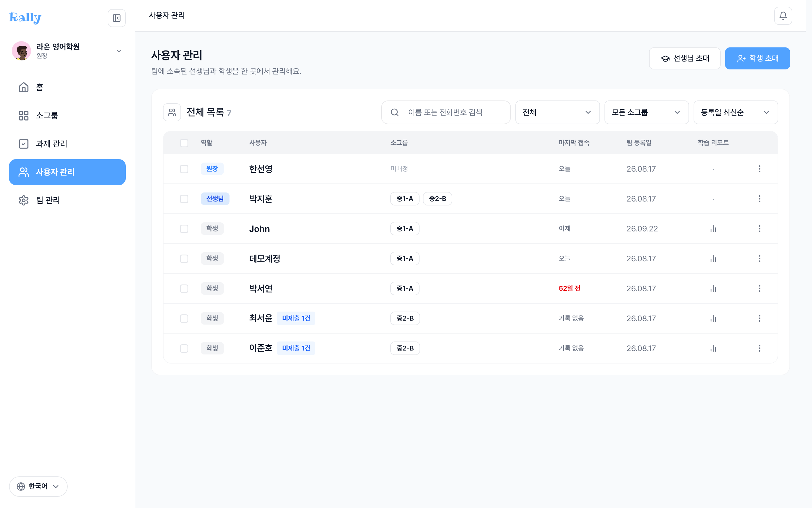The width and height of the screenshot is (812, 508).
Task: Click 미제출 1건 badge for 이준호
Action: coord(296,348)
